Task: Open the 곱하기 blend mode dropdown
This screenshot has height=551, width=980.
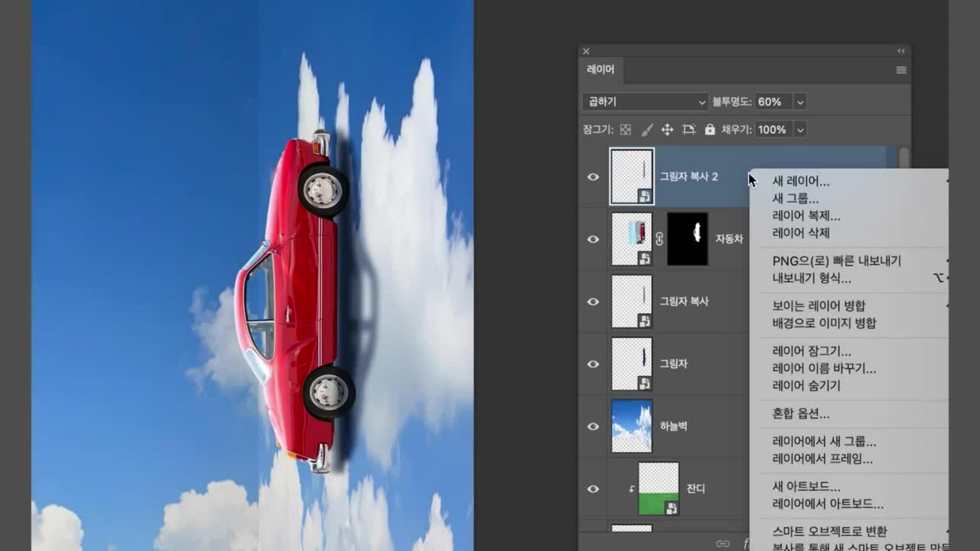Action: 645,102
